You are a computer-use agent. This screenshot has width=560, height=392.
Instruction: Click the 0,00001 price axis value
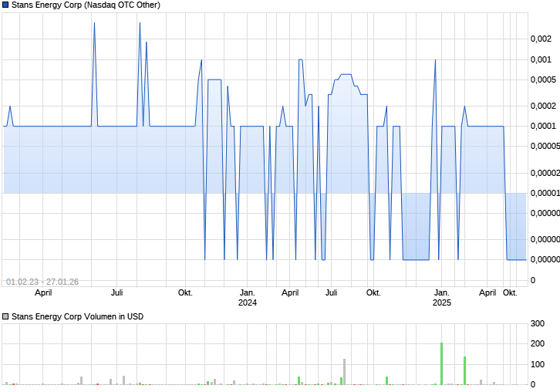(x=545, y=194)
